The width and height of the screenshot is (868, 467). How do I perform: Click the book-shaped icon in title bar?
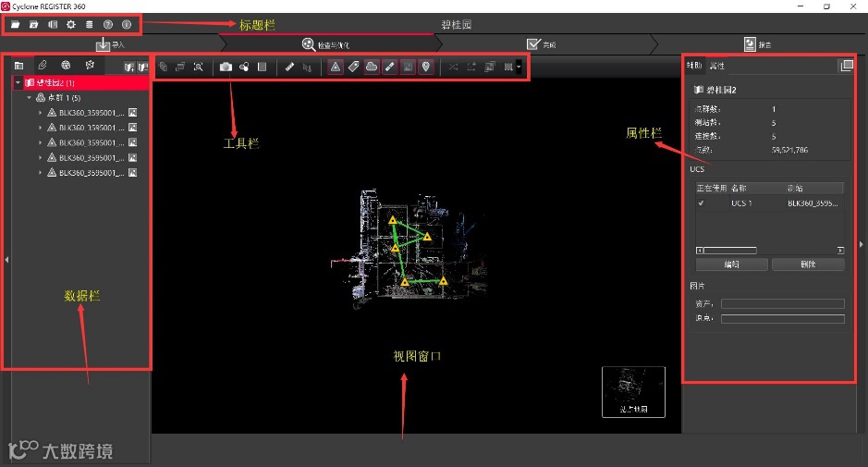coord(53,25)
